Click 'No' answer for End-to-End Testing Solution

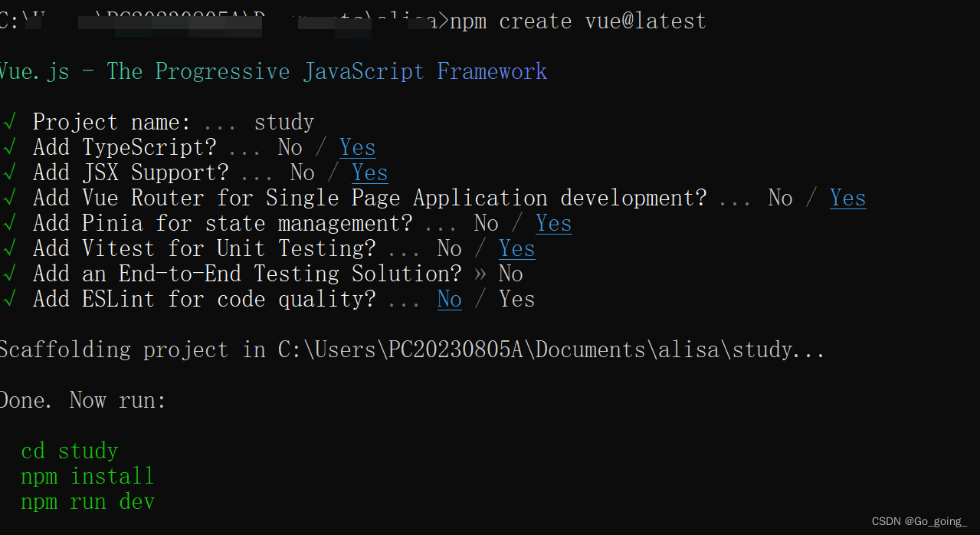[511, 274]
